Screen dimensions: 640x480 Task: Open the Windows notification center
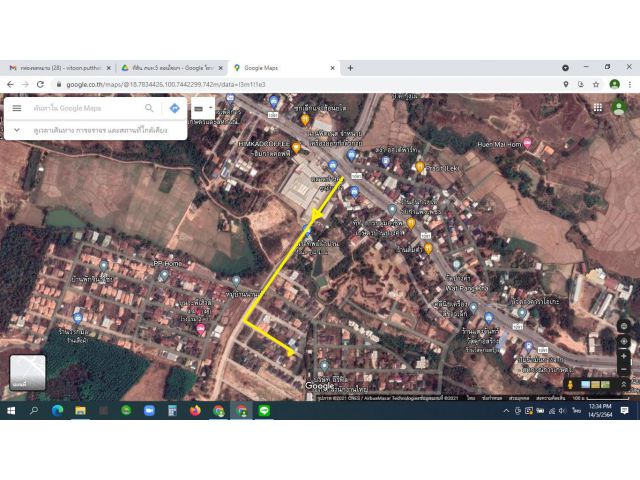(624, 411)
